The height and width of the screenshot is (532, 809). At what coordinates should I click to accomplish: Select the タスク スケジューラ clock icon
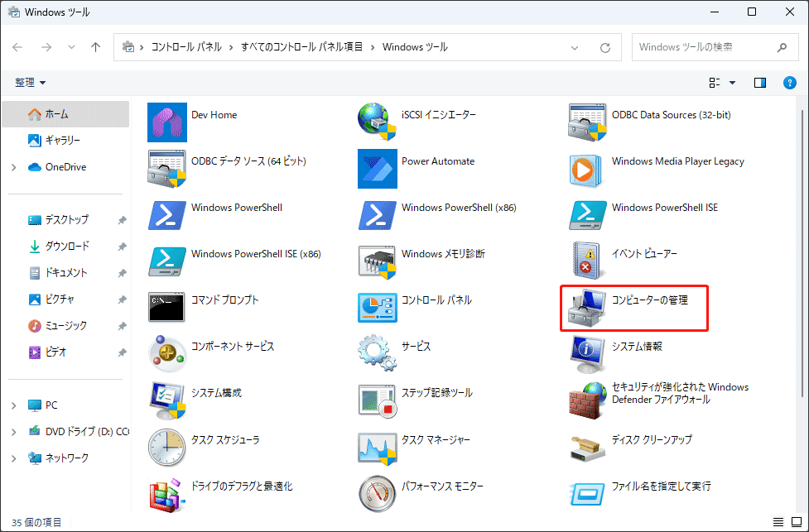(167, 447)
